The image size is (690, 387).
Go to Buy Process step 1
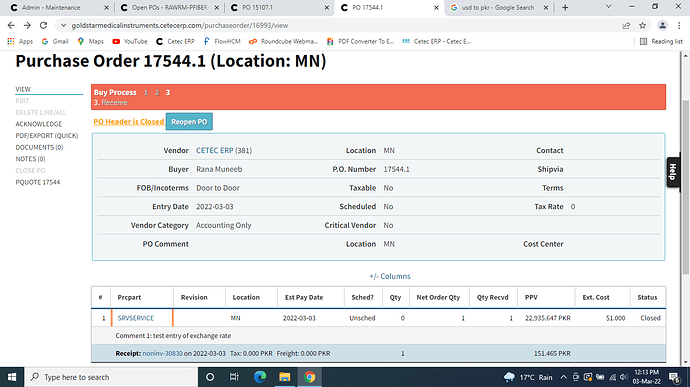tap(146, 92)
